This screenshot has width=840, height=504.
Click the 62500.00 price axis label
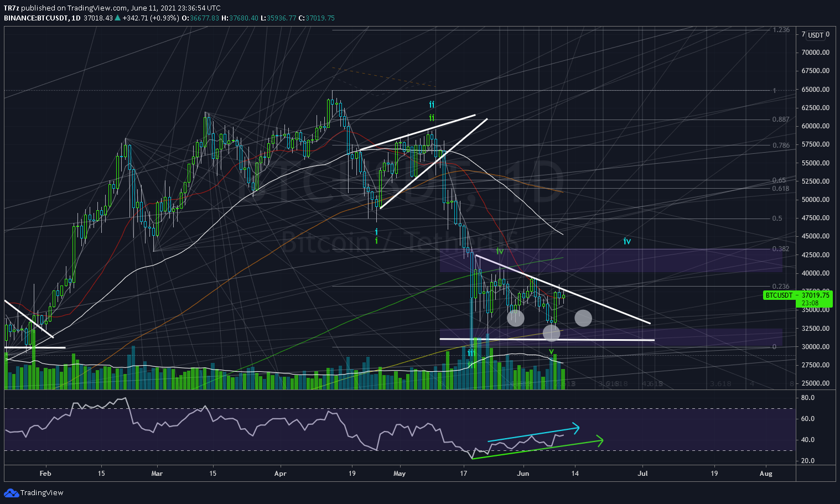point(815,108)
